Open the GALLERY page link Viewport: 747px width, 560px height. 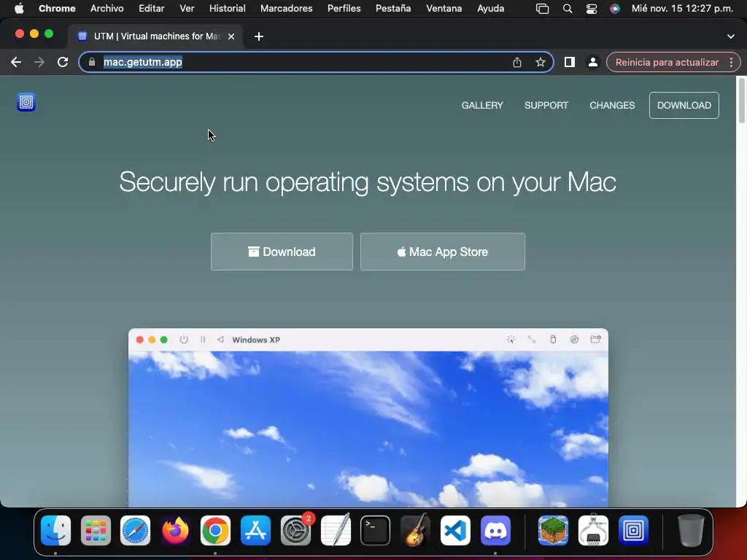(x=482, y=105)
